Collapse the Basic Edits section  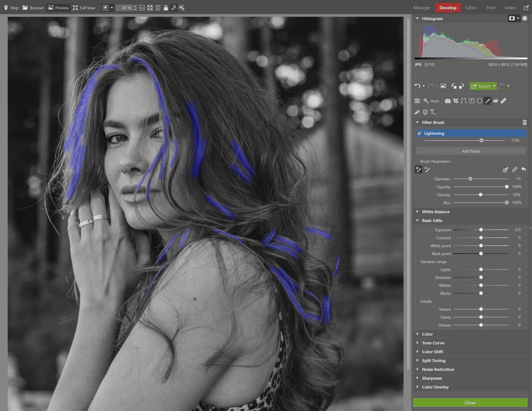point(417,220)
